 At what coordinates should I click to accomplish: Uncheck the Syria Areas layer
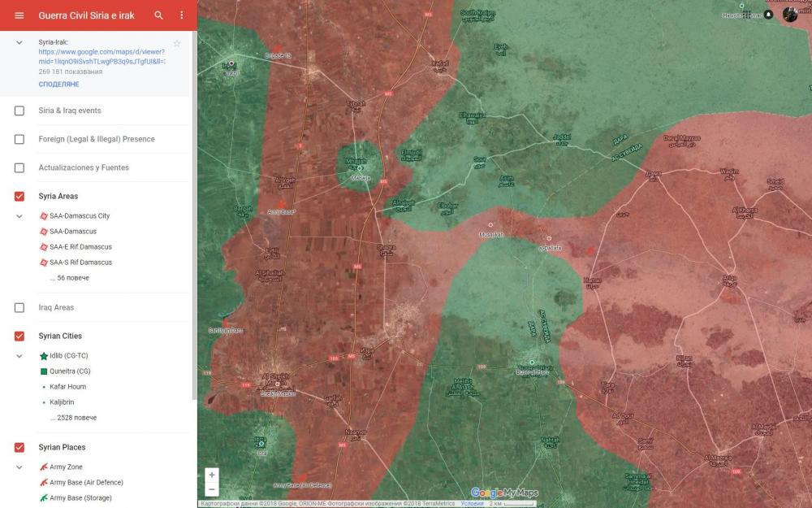point(19,197)
